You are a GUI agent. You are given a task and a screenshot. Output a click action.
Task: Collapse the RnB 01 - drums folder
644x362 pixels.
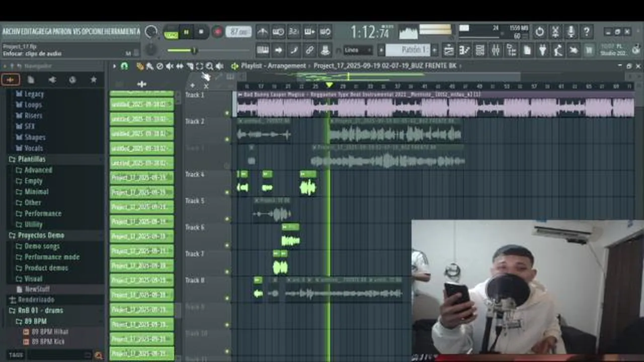pyautogui.click(x=40, y=310)
